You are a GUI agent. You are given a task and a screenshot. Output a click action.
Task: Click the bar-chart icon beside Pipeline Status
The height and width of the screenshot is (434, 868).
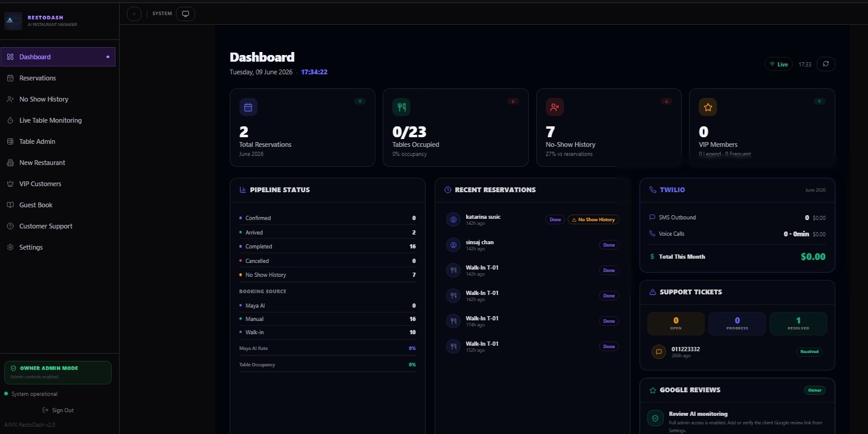point(243,190)
